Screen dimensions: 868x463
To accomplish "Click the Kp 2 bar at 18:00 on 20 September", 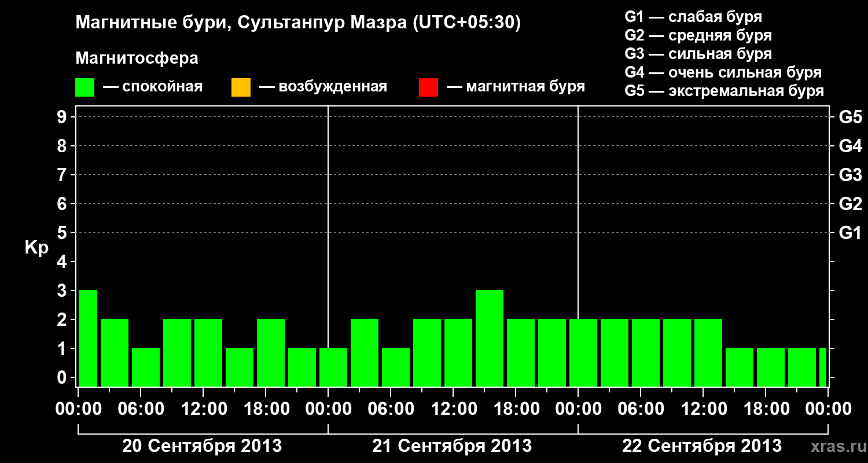I will (271, 352).
